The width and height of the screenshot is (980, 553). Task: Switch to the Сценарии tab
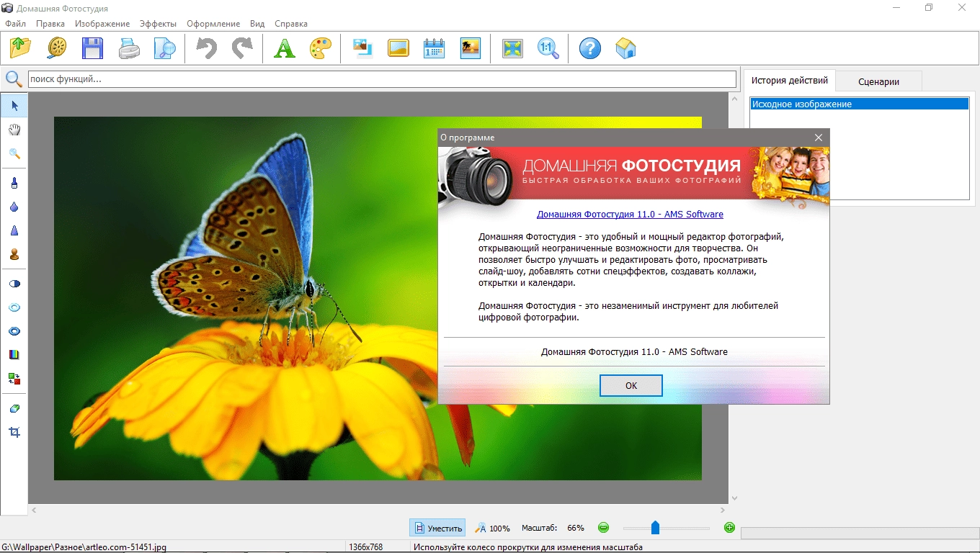[879, 81]
